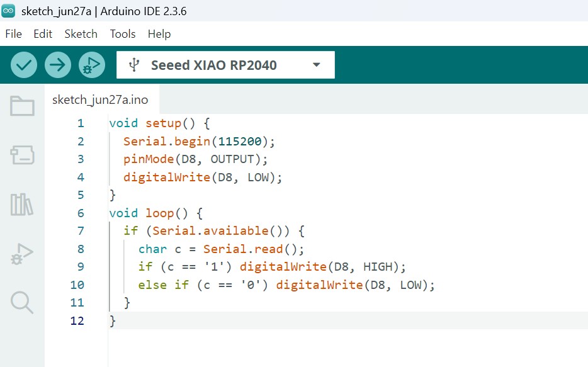588x367 pixels.
Task: Open the Sketch menu
Action: tap(81, 34)
